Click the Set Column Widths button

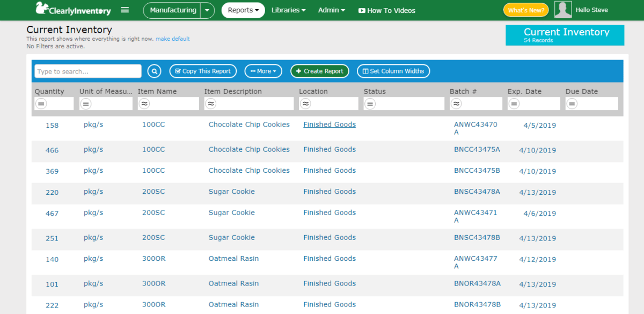click(x=393, y=71)
